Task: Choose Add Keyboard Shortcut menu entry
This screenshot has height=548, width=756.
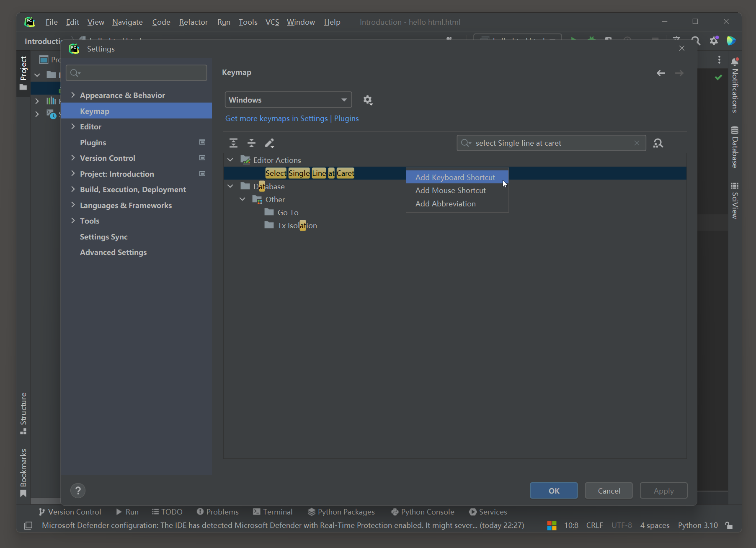Action: tap(457, 178)
